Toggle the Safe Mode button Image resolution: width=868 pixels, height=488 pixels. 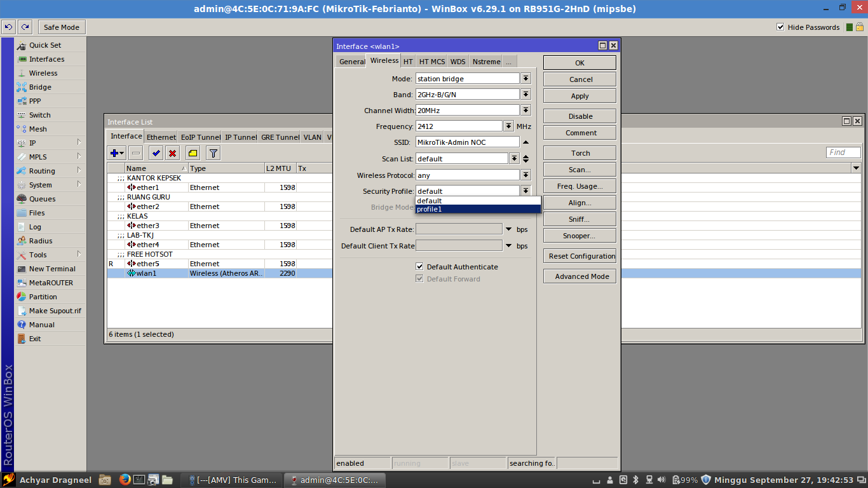tap(62, 27)
